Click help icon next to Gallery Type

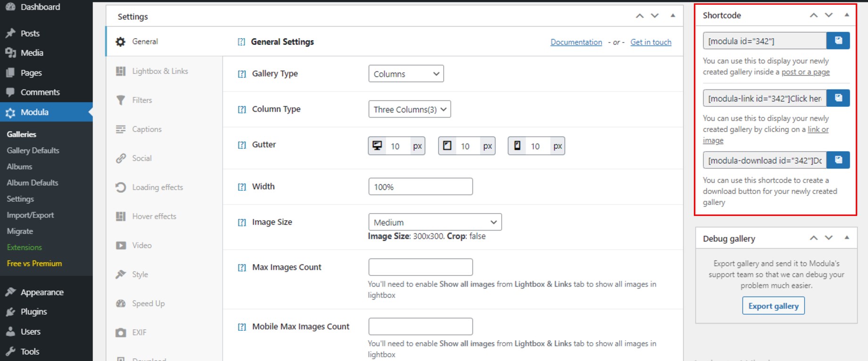(242, 74)
